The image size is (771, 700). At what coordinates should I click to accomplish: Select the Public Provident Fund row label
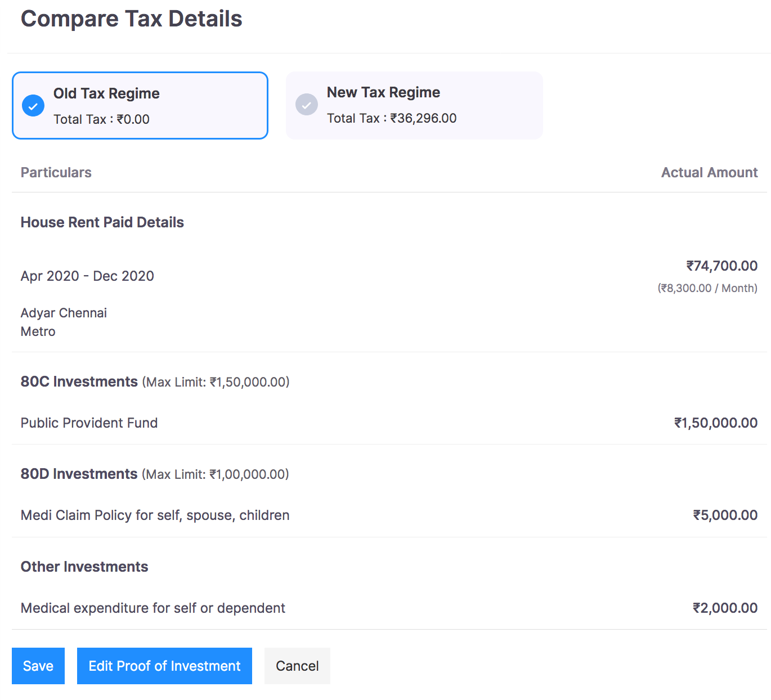click(x=89, y=423)
